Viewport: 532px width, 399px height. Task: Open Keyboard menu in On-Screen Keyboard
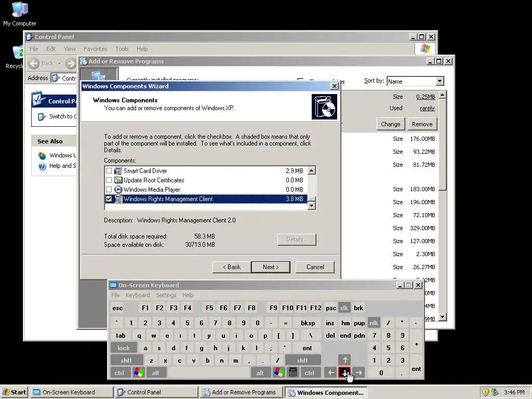[x=138, y=295]
